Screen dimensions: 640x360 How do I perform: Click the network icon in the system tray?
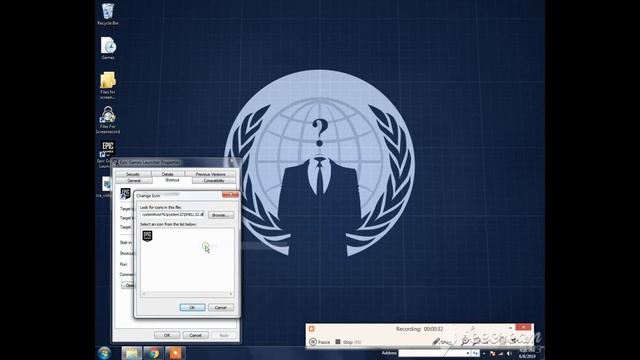click(500, 353)
